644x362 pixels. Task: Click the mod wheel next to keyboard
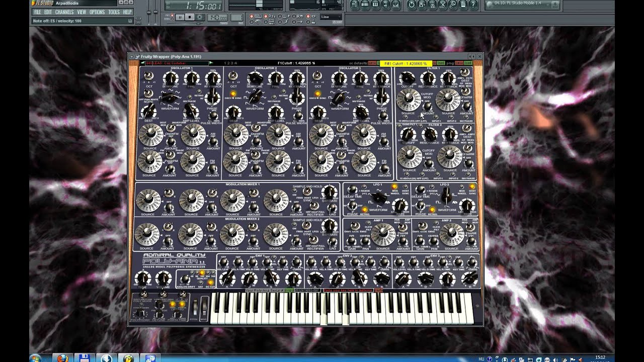[204, 307]
